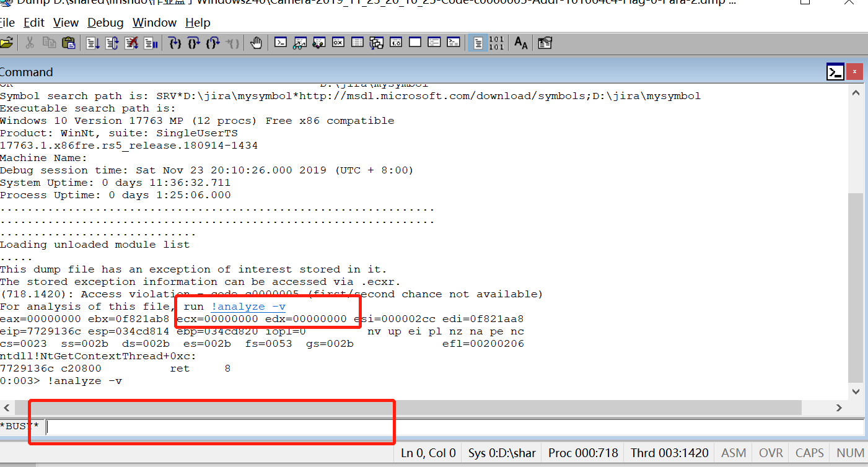Click the vertical scrollbar down arrow
Screen dimensions: 868x467
pos(856,390)
